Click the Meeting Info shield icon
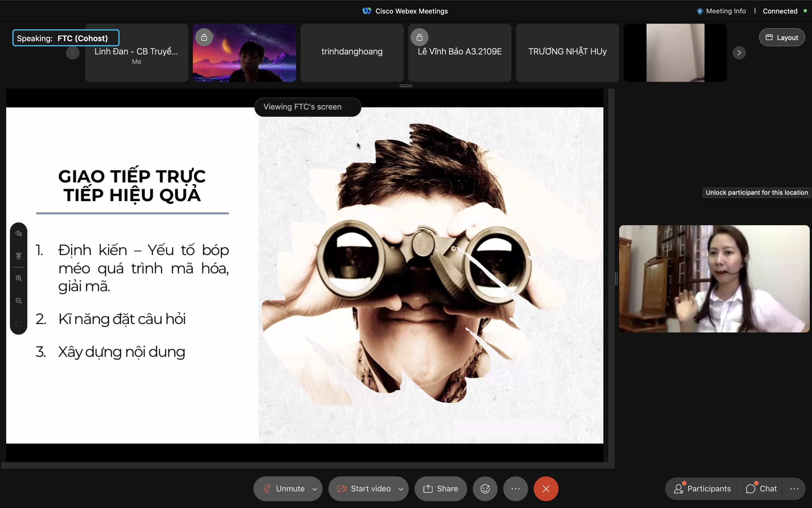The width and height of the screenshot is (812, 508). coord(700,11)
